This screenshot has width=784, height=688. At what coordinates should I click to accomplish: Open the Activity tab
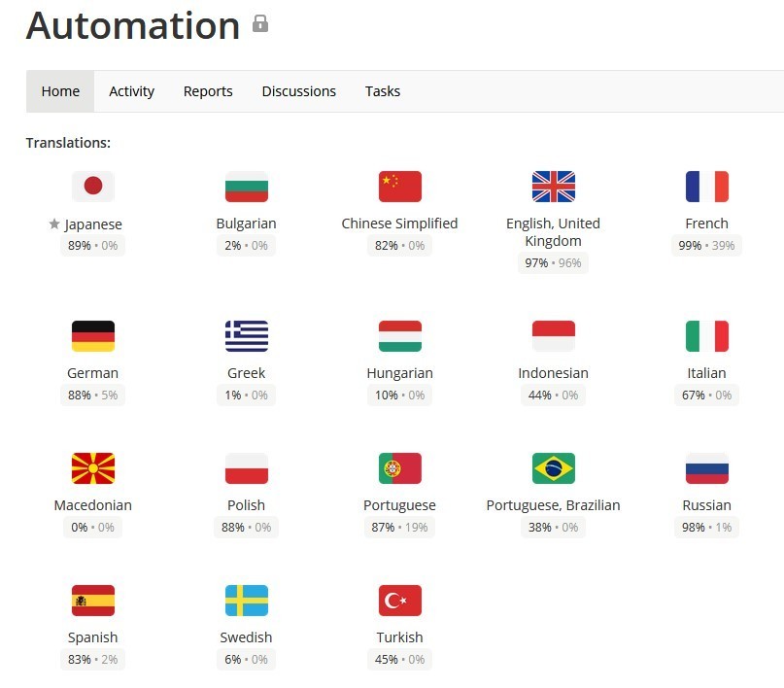(131, 91)
